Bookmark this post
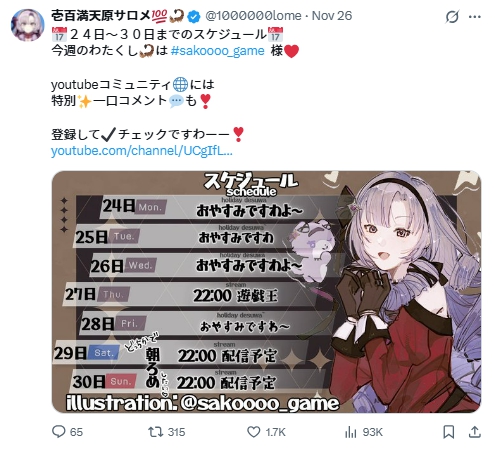 448,432
